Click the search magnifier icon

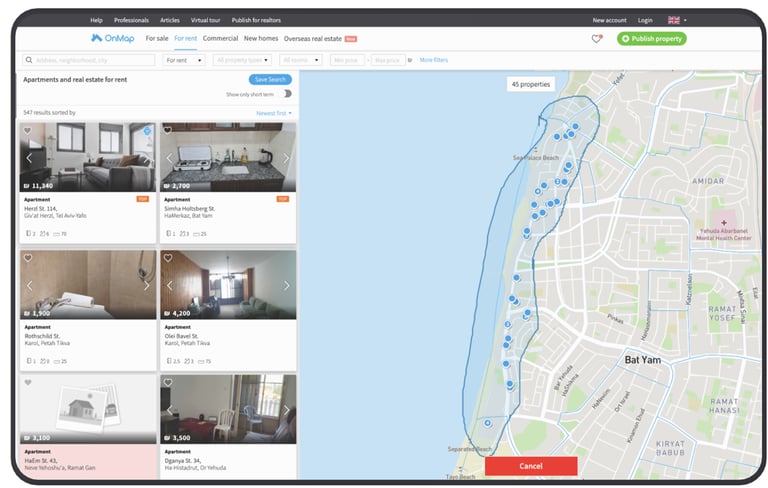29,60
